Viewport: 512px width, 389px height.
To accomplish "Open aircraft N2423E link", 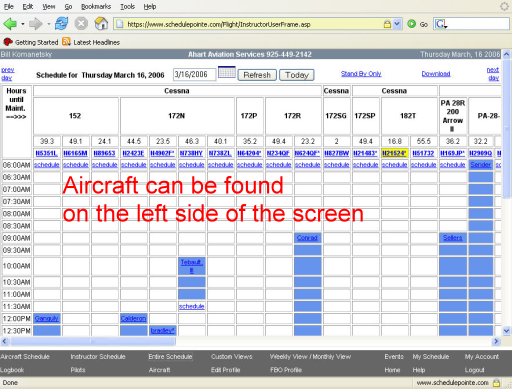I will (x=133, y=153).
